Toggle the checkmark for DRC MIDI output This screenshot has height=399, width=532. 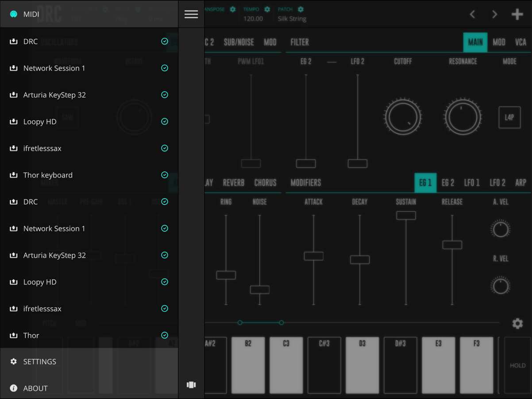165,201
